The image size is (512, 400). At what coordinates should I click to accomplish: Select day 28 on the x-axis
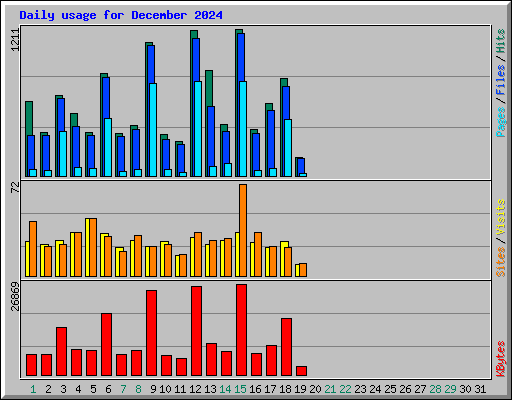[435, 389]
